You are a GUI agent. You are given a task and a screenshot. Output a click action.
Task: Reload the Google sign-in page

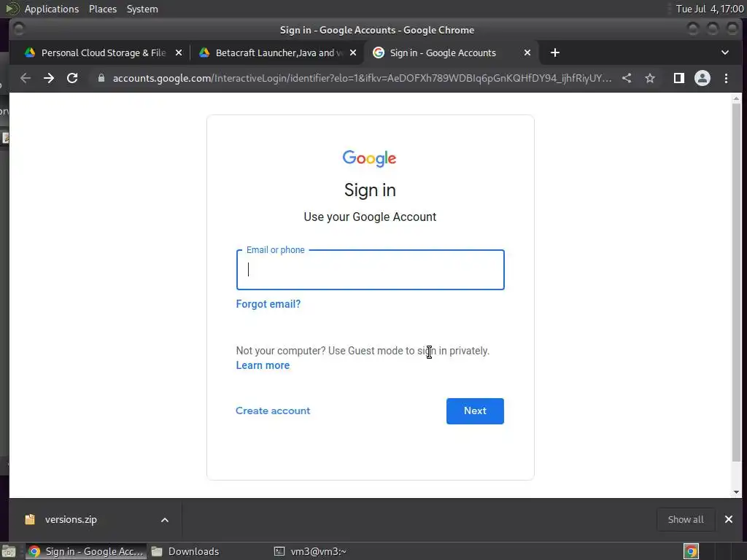coord(72,78)
